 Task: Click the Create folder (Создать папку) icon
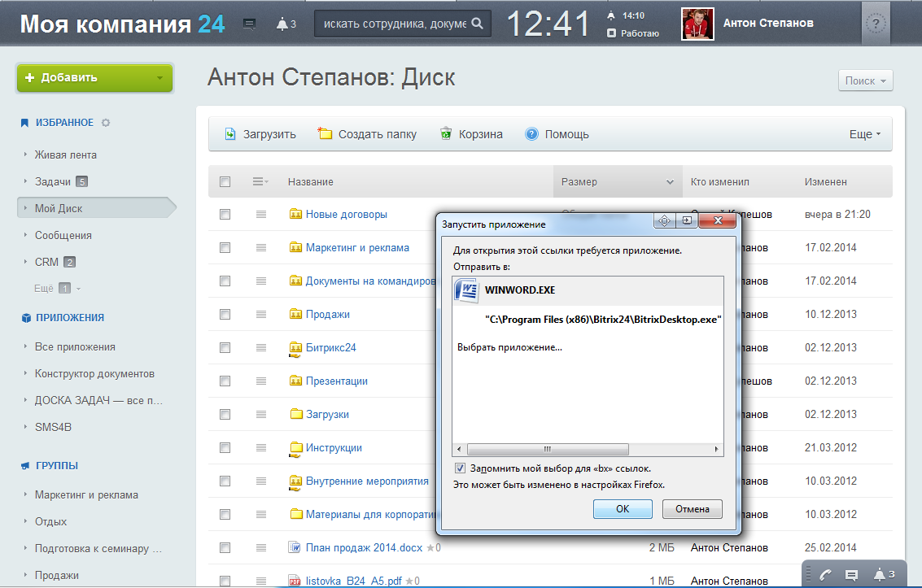click(x=325, y=133)
